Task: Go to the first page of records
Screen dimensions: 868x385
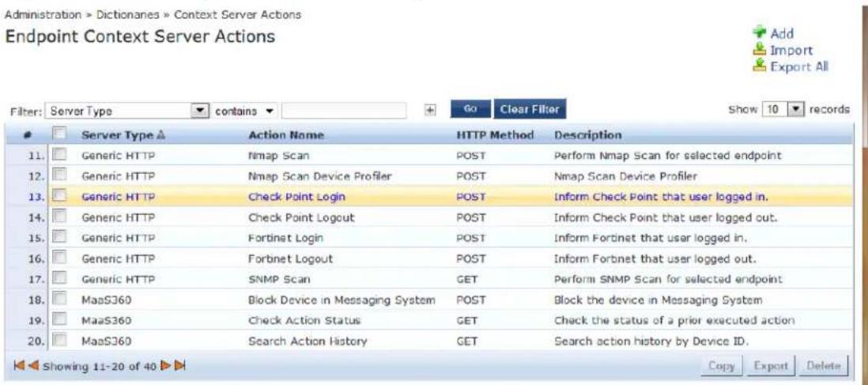Action: tap(20, 365)
